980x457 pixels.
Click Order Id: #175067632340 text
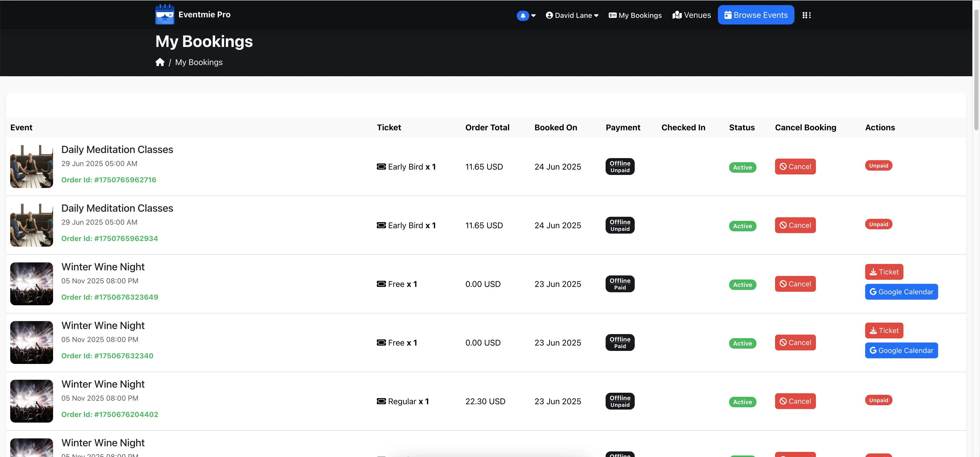(x=107, y=356)
